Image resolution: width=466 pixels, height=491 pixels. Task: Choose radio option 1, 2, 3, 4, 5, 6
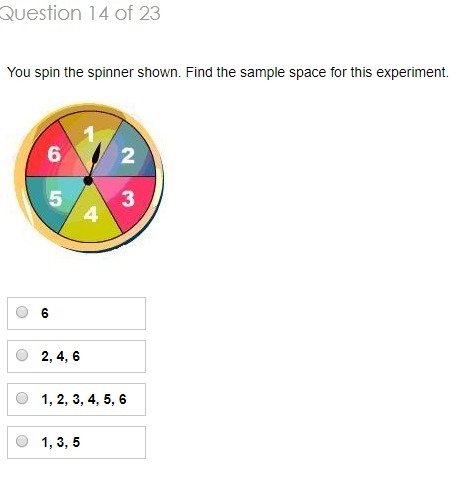click(x=22, y=398)
